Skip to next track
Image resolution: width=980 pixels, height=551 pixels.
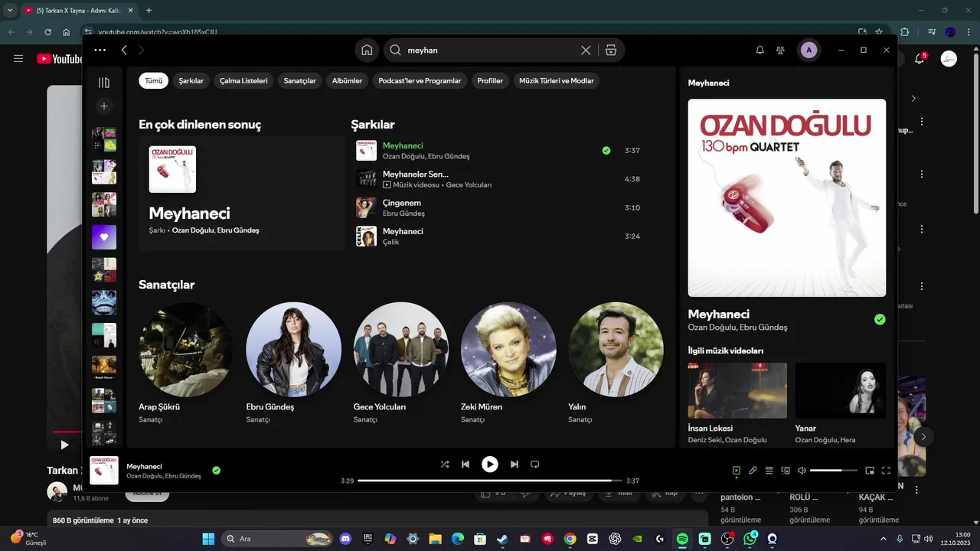click(514, 464)
